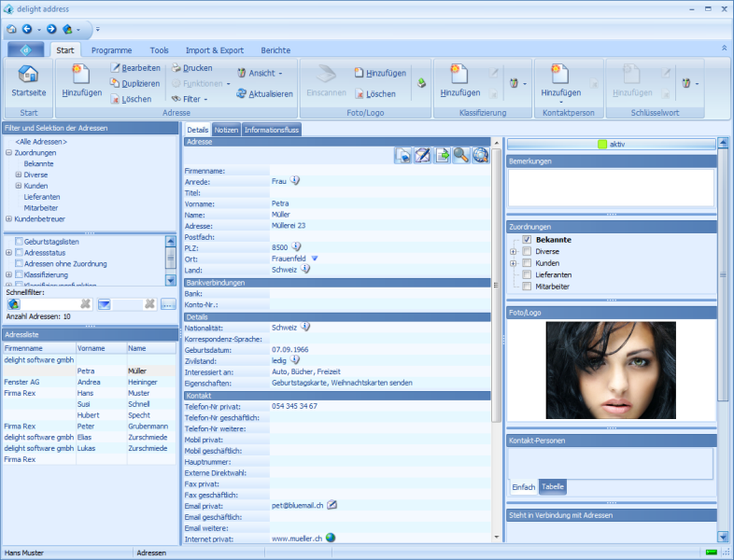Open the Ort dropdown arrow beside Frauenfeld
Viewport: 734px width, 560px height.
pos(315,259)
